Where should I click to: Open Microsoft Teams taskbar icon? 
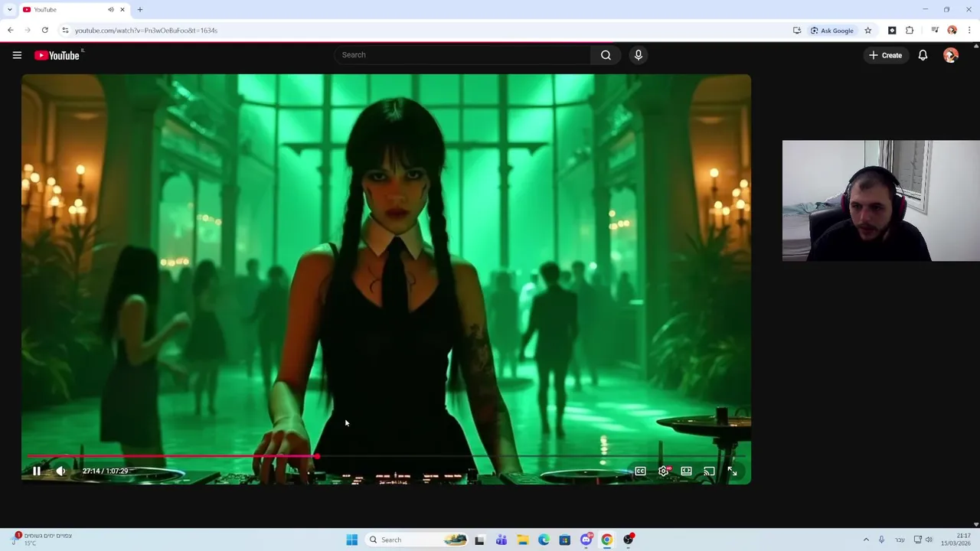pyautogui.click(x=501, y=540)
